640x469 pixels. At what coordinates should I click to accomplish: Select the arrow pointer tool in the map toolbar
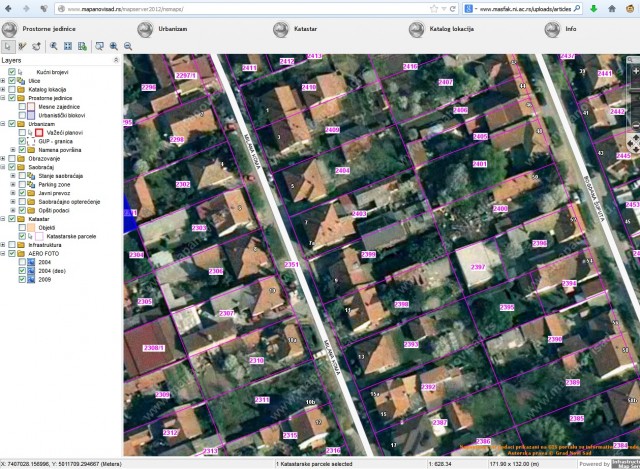click(9, 46)
